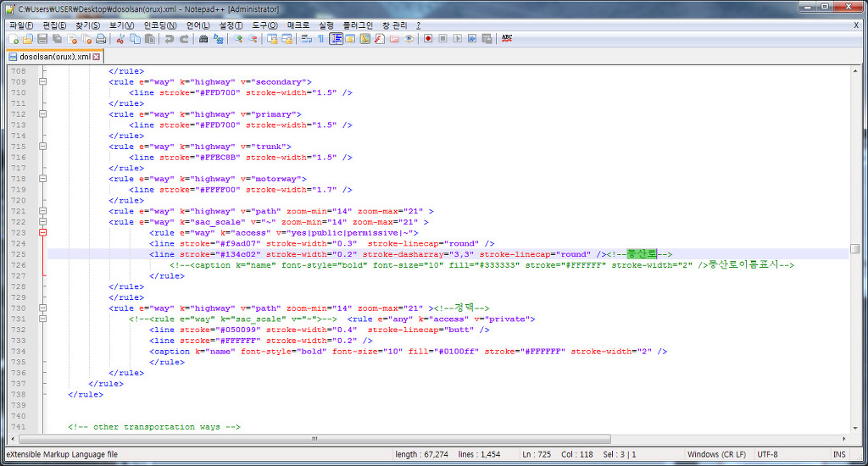Collapse the fold marker at line 718
This screenshot has height=466, width=868.
[42, 179]
